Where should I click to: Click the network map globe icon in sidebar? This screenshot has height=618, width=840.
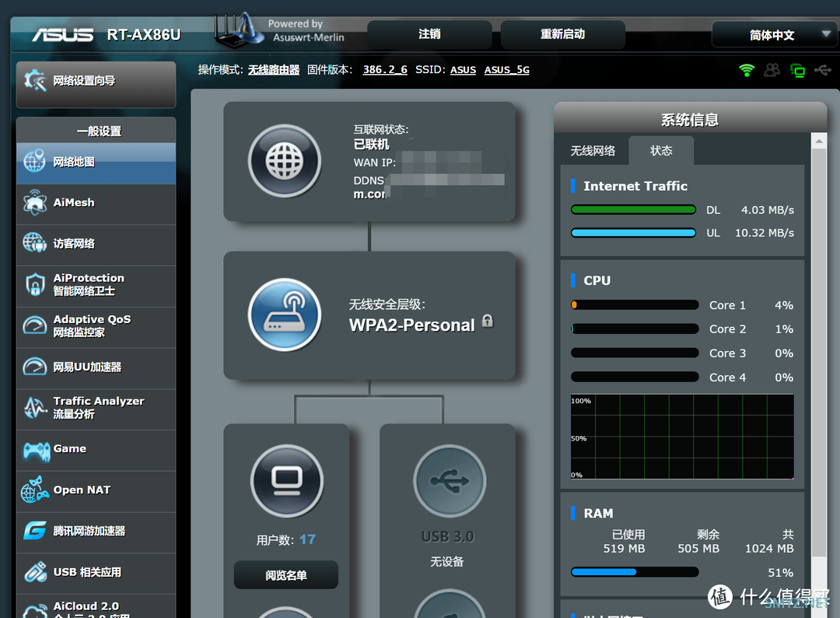pyautogui.click(x=34, y=161)
